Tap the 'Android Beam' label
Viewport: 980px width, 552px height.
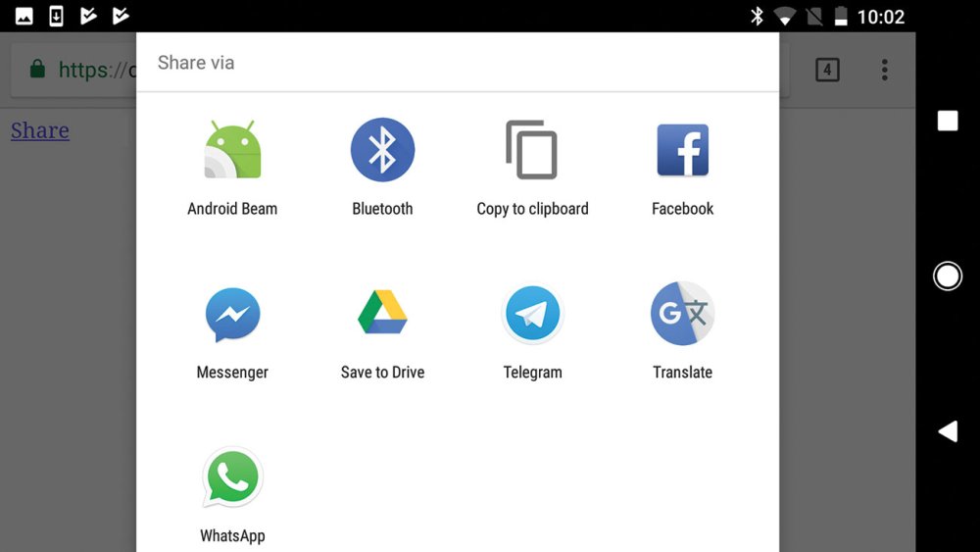pyautogui.click(x=232, y=209)
